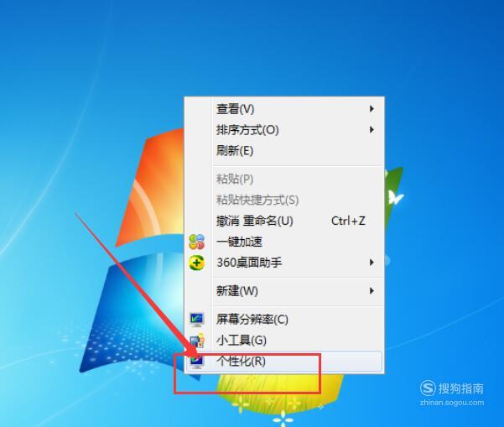504x427 pixels.
Task: Click the 个性化 personalize monitor icon
Action: 197,362
